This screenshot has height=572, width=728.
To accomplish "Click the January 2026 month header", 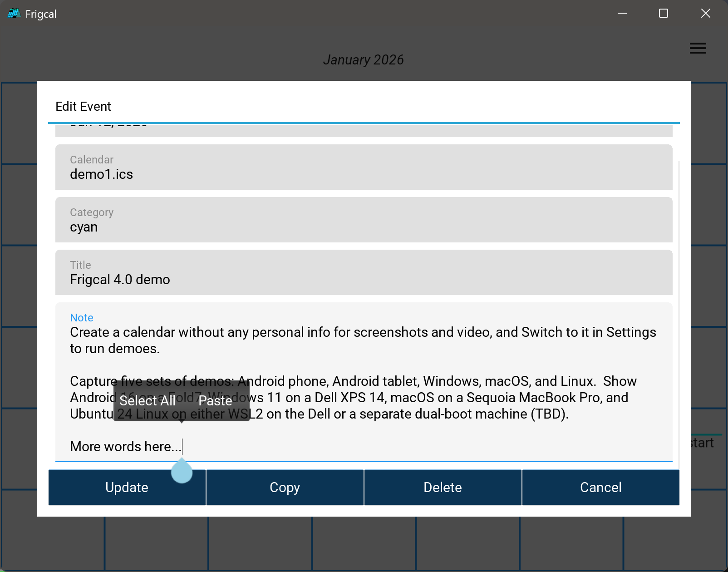I will pyautogui.click(x=363, y=60).
